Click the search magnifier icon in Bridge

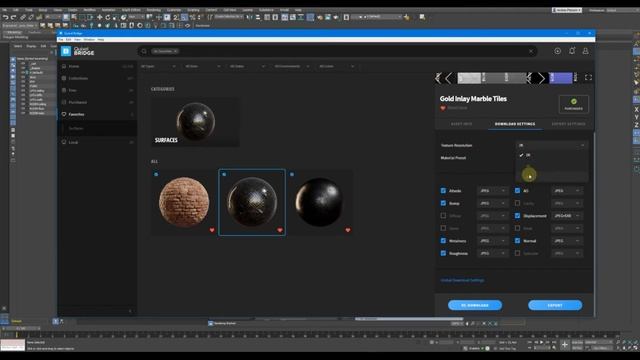tap(144, 51)
